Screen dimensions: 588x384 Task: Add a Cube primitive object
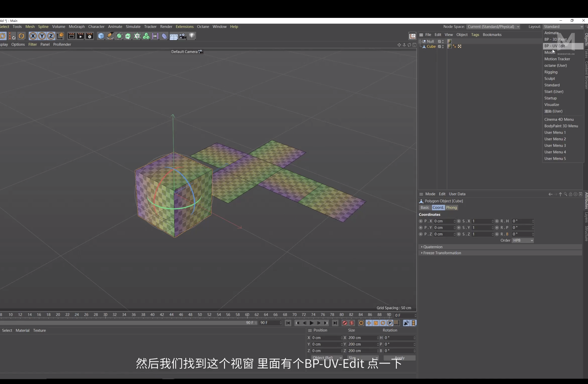[101, 36]
